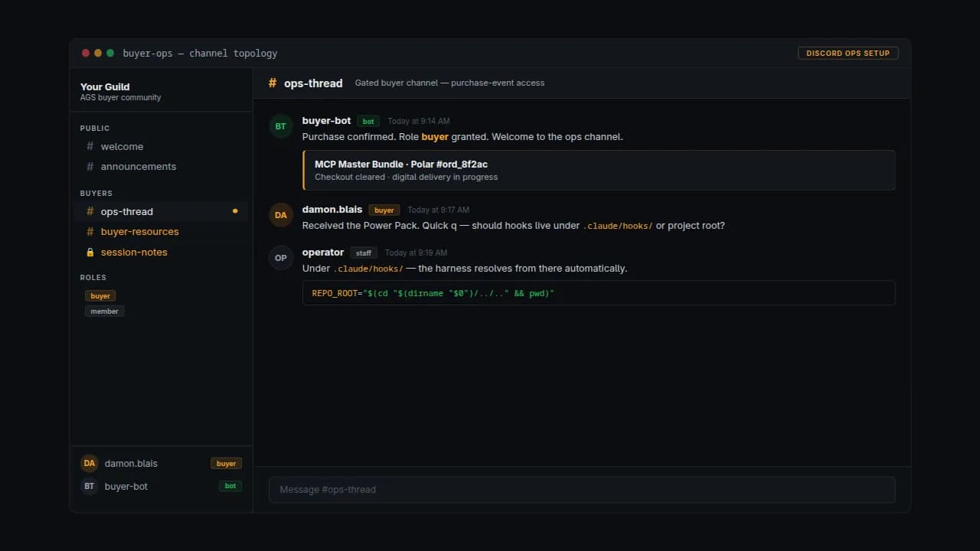Click the unread dot on ops-thread
This screenshot has width=980, height=551.
pos(235,211)
